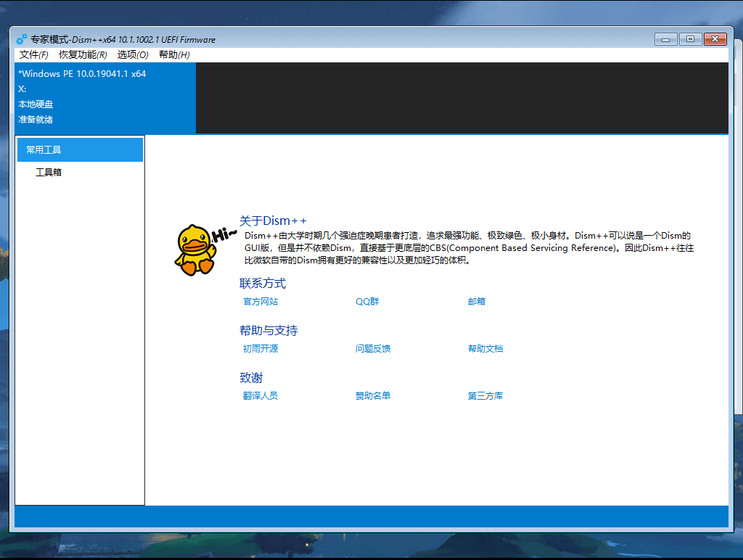Open the 帮助文档 documentation link
743x560 pixels.
click(x=485, y=348)
